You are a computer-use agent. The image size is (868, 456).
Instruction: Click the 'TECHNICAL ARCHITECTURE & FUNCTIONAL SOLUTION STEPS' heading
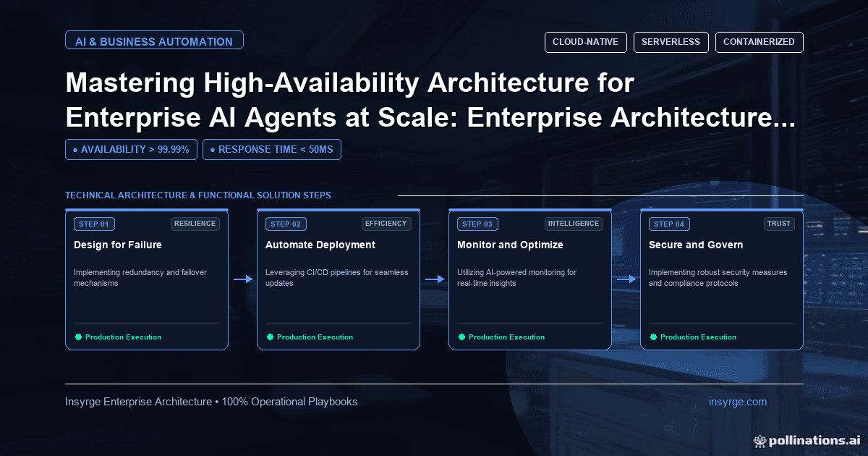click(198, 195)
